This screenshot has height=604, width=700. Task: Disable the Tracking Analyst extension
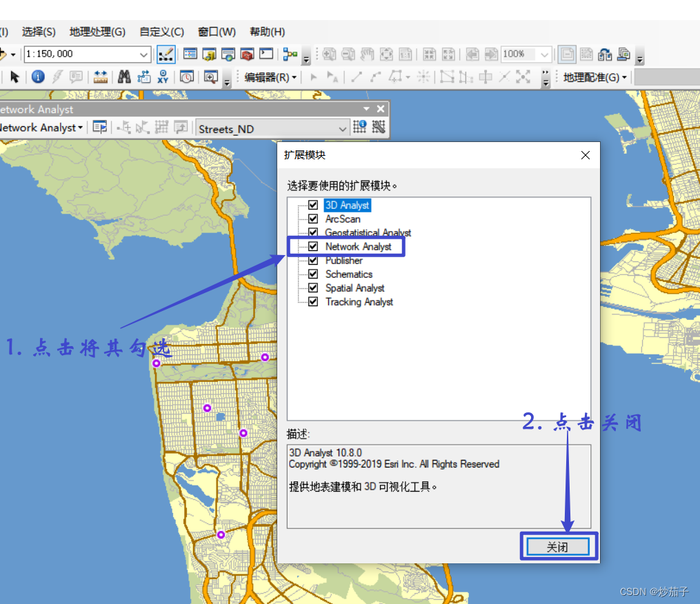click(312, 301)
